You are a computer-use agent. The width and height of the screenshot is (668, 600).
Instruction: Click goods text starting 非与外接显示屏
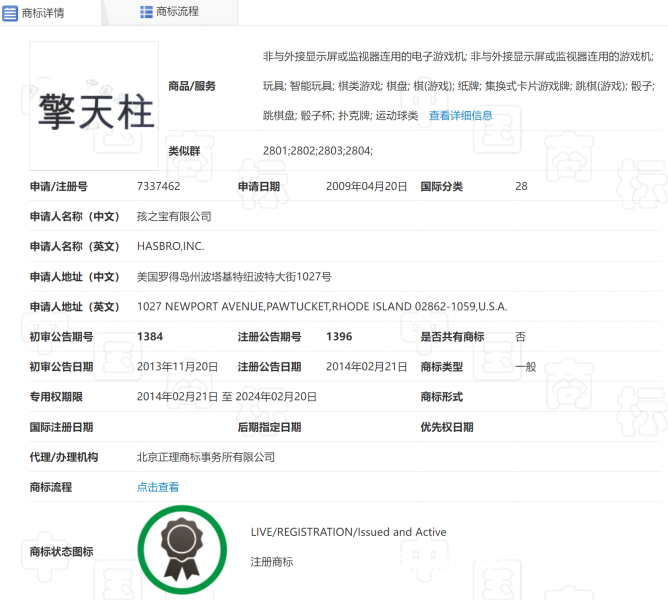coord(458,57)
